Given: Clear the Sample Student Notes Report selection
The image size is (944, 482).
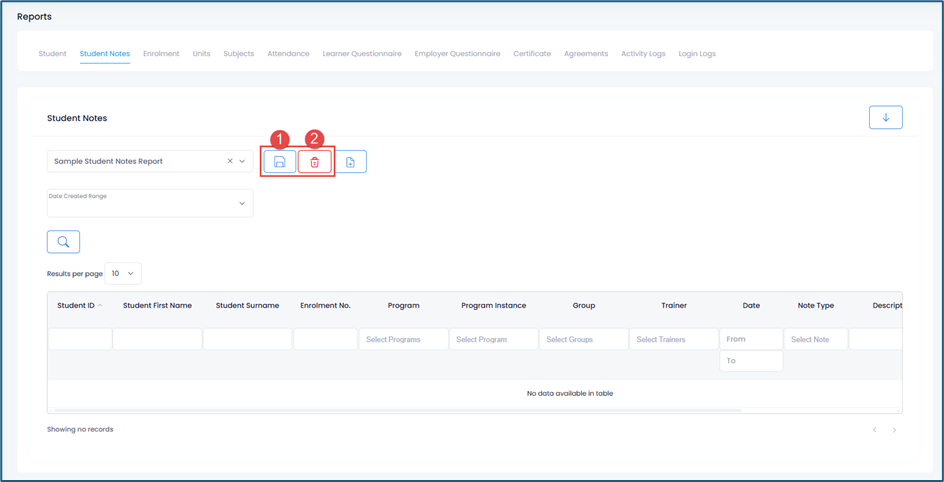Looking at the screenshot, I should point(229,161).
